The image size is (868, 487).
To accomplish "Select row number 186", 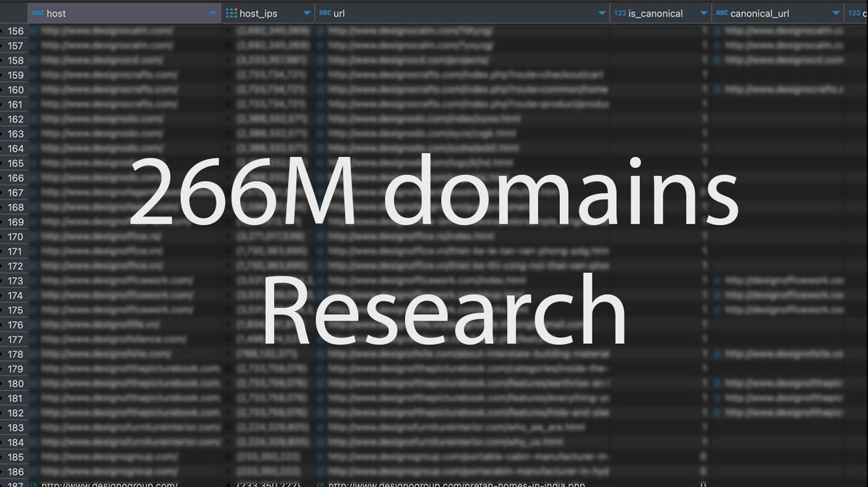I will coord(15,472).
